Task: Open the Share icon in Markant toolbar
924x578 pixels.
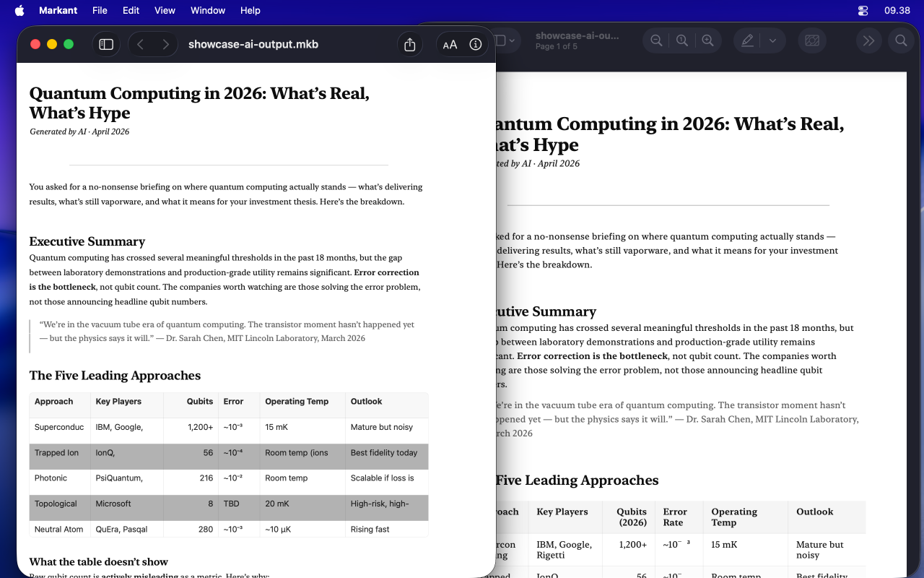Action: 409,44
